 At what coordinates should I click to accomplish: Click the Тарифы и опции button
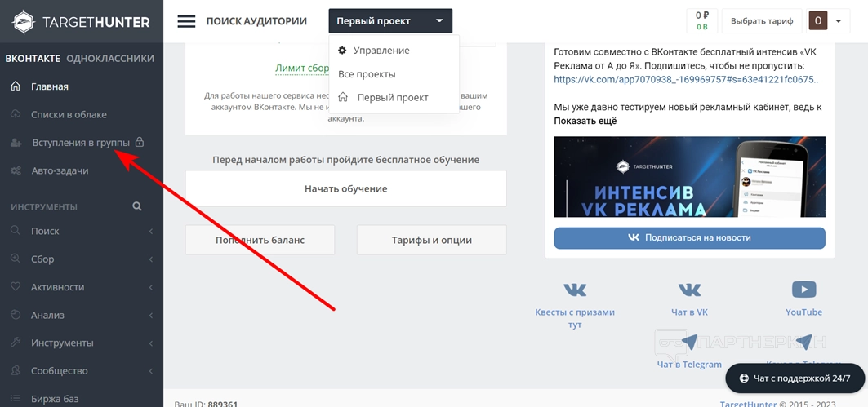point(432,240)
